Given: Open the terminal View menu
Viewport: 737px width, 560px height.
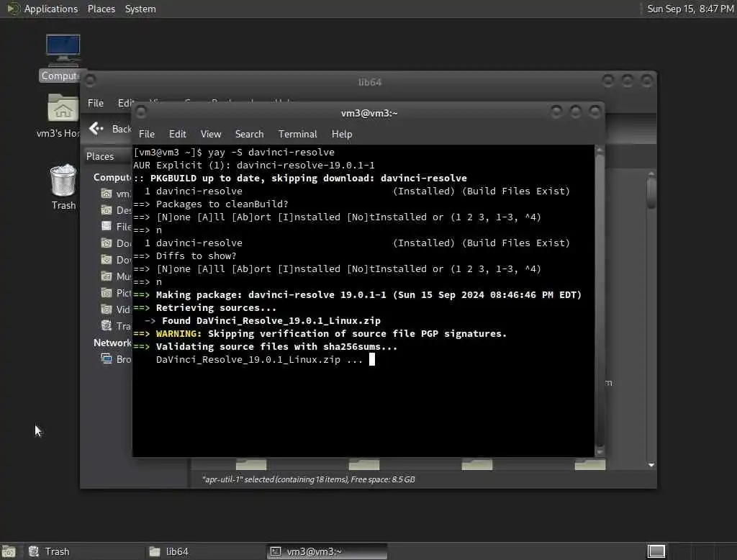Looking at the screenshot, I should point(211,134).
